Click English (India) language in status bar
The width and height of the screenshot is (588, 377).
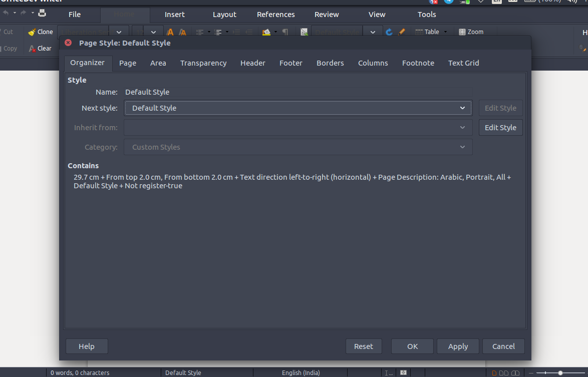(x=301, y=373)
